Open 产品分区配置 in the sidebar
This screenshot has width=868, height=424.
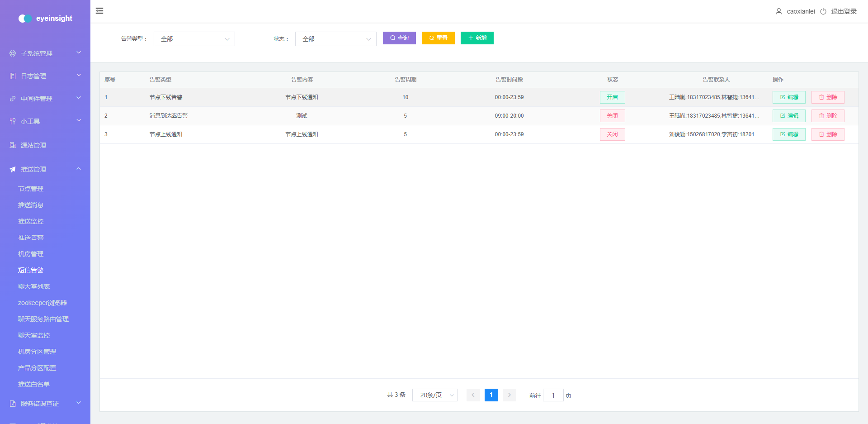(37, 368)
